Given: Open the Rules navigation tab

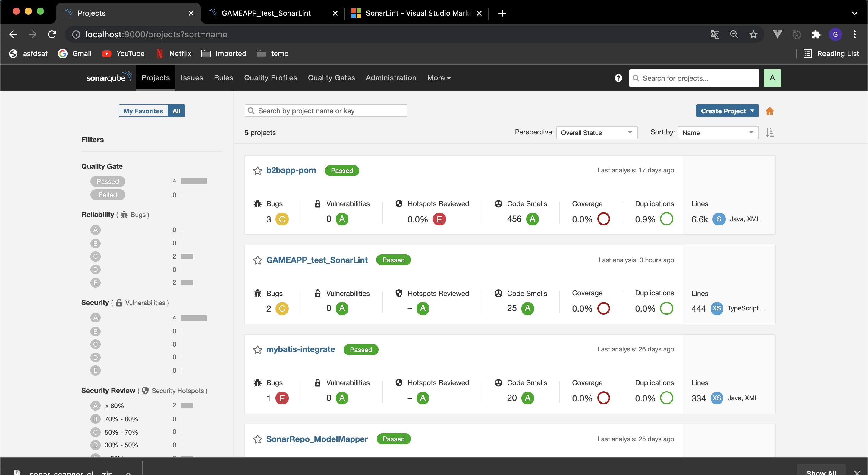Looking at the screenshot, I should click(x=223, y=78).
